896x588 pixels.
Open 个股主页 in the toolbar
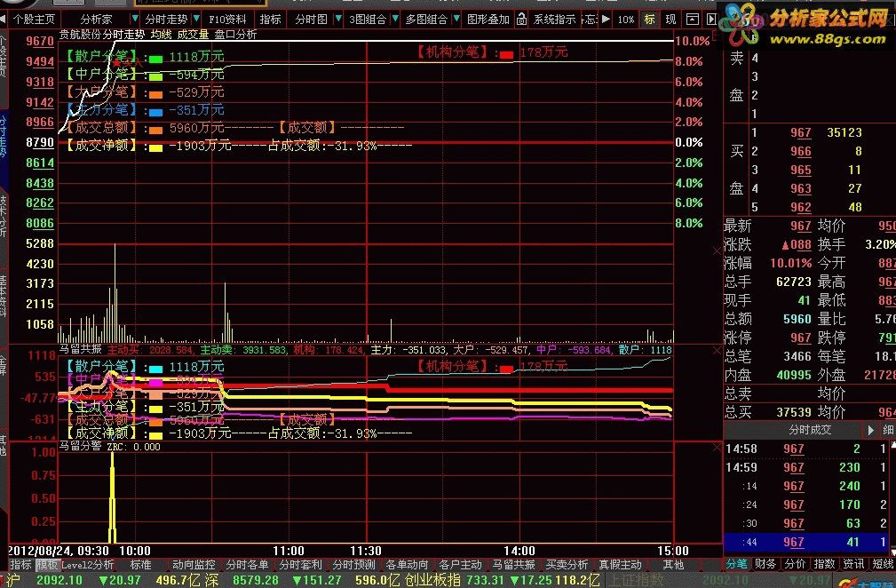tap(34, 20)
